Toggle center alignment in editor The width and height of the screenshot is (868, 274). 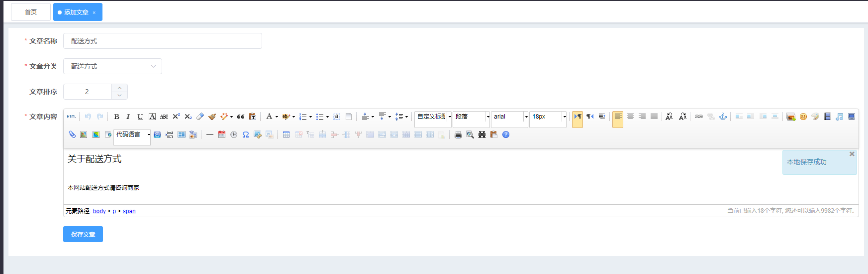coord(630,117)
